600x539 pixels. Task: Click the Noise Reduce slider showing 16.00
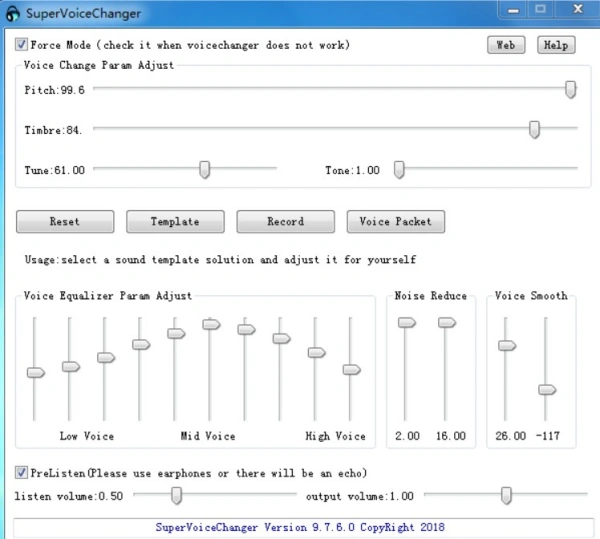tap(447, 323)
